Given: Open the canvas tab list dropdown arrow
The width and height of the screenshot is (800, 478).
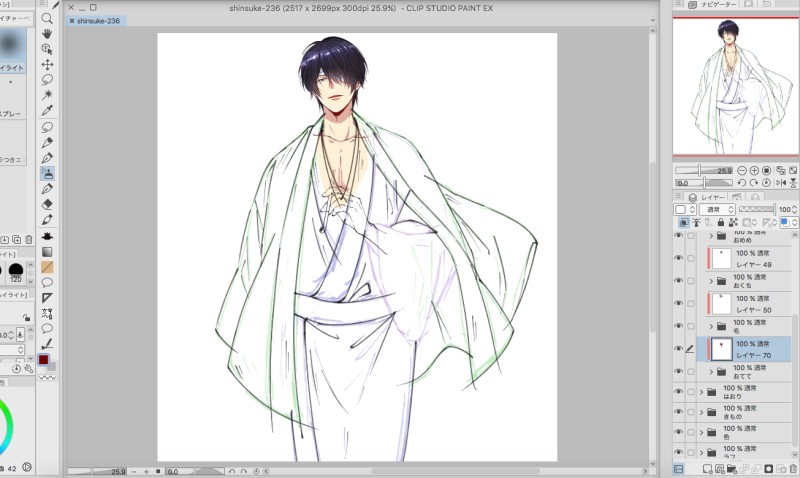Looking at the screenshot, I should click(653, 20).
